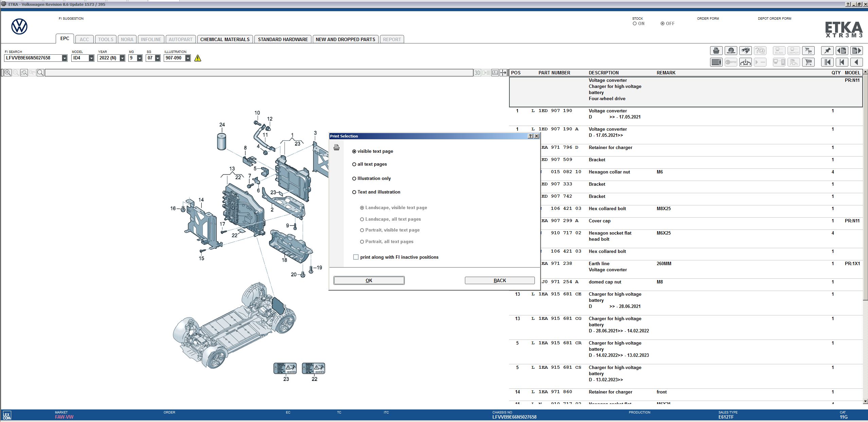Click the LexCom logo in status bar
The height and width of the screenshot is (422, 868).
point(7,416)
